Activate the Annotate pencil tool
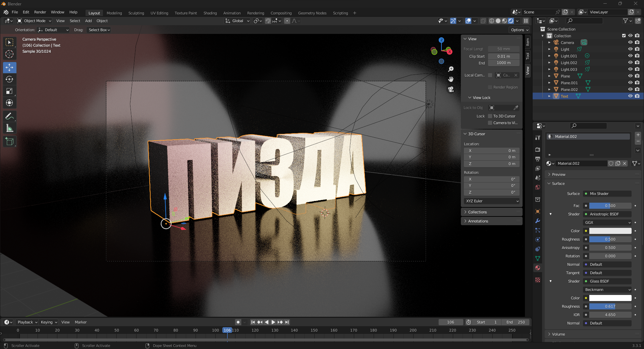The width and height of the screenshot is (644, 349). point(9,116)
